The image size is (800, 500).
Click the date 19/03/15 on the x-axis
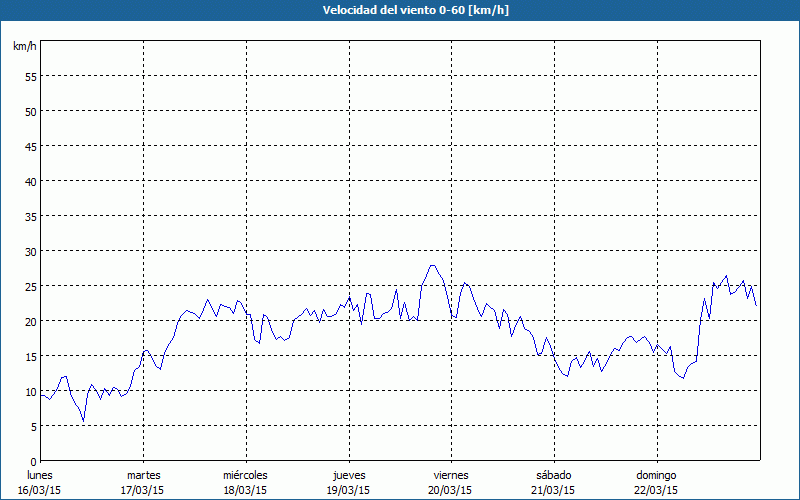[x=348, y=490]
